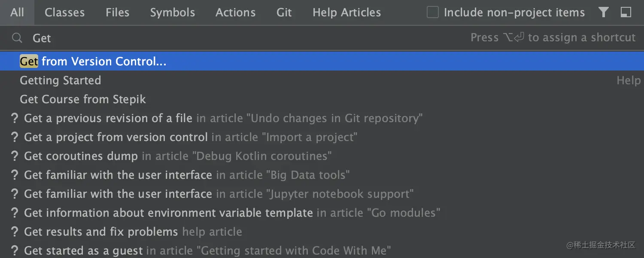Screen dimensions: 644x258
Task: Click help icon by "Get started as a guest"
Action: point(15,251)
